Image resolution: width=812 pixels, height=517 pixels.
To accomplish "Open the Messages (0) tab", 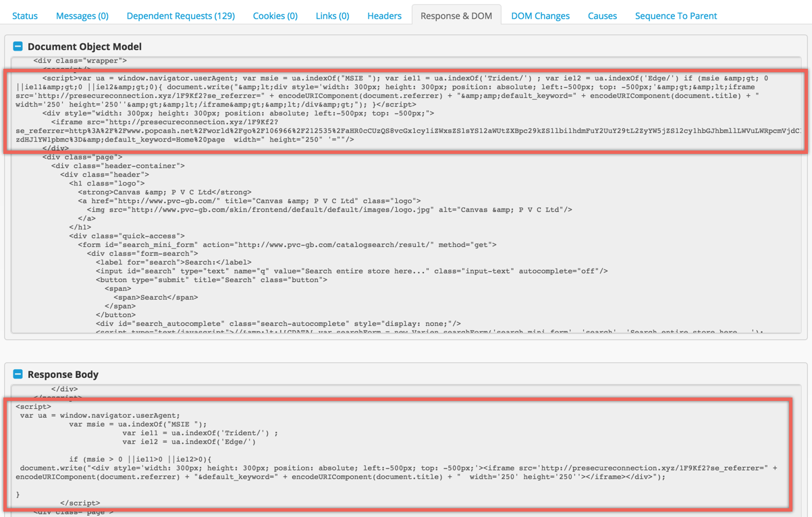I will [82, 16].
